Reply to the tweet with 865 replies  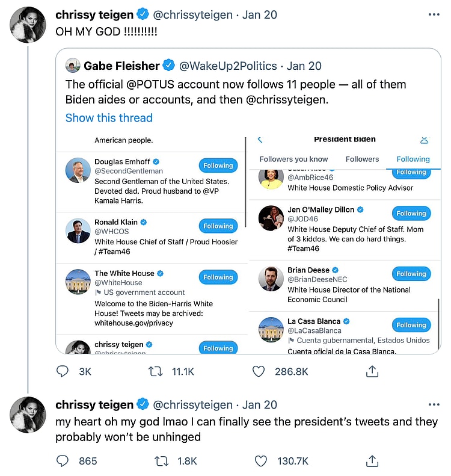click(63, 461)
